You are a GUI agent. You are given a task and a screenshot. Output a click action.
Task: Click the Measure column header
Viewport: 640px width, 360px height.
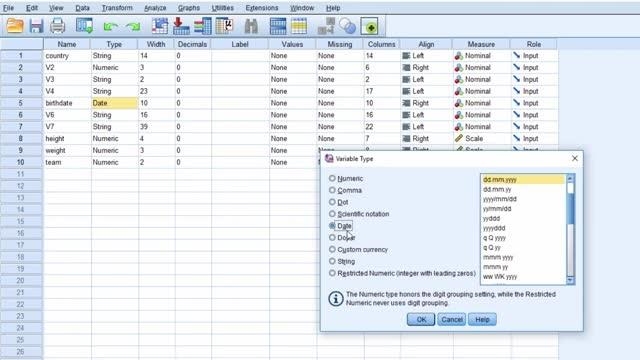[481, 44]
